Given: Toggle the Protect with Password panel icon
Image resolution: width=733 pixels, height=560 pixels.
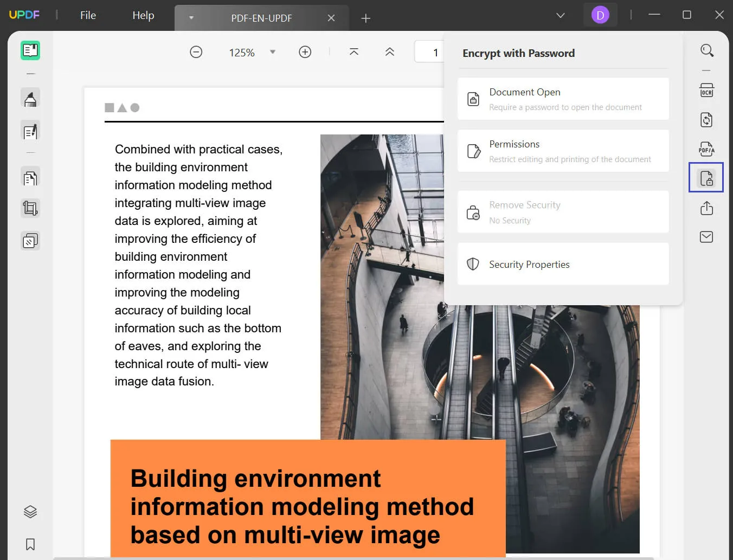Looking at the screenshot, I should [706, 178].
